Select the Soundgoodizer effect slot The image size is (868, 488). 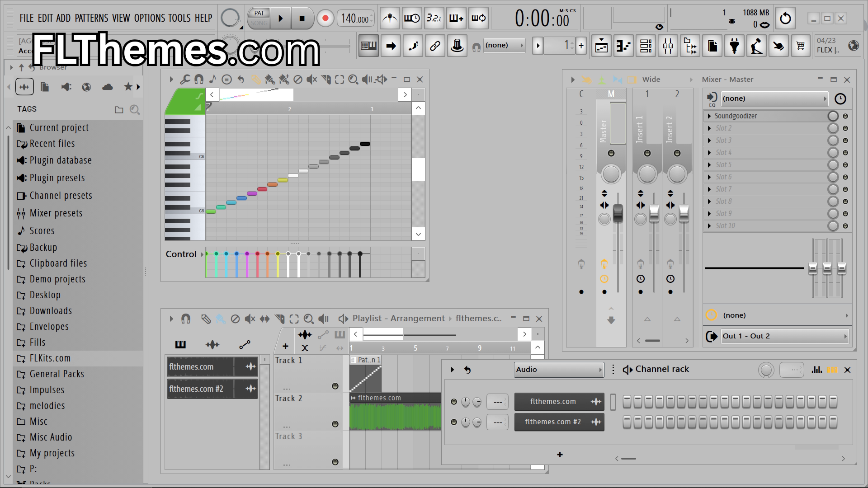tap(766, 116)
